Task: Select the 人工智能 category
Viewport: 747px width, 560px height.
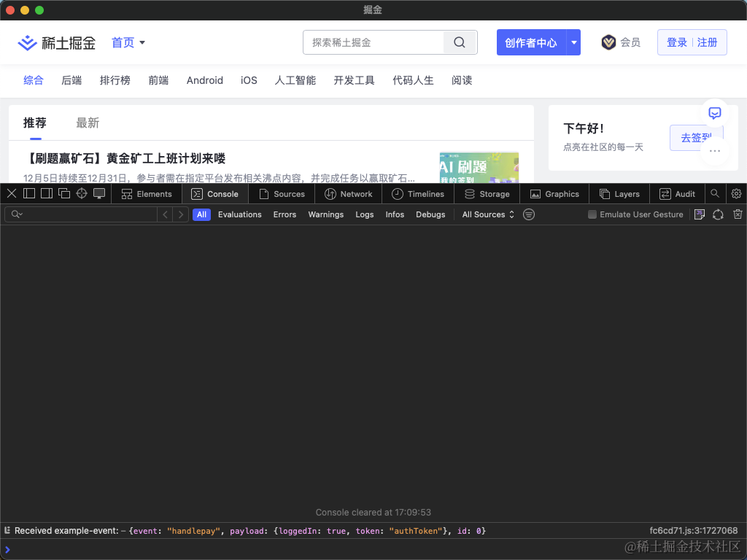Action: 295,80
